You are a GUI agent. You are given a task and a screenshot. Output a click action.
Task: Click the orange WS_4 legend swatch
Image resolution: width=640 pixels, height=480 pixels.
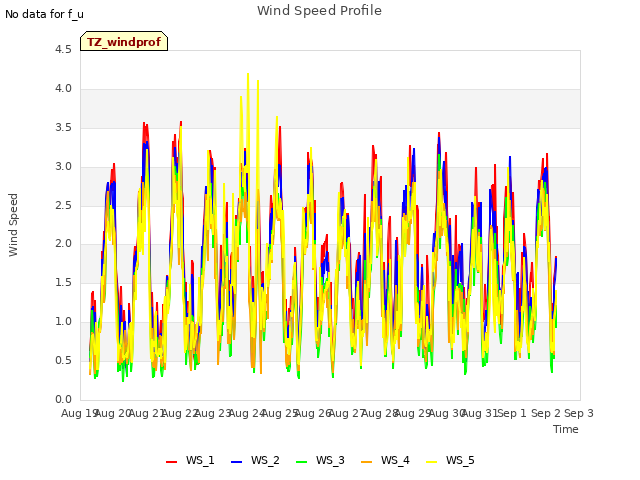click(366, 462)
